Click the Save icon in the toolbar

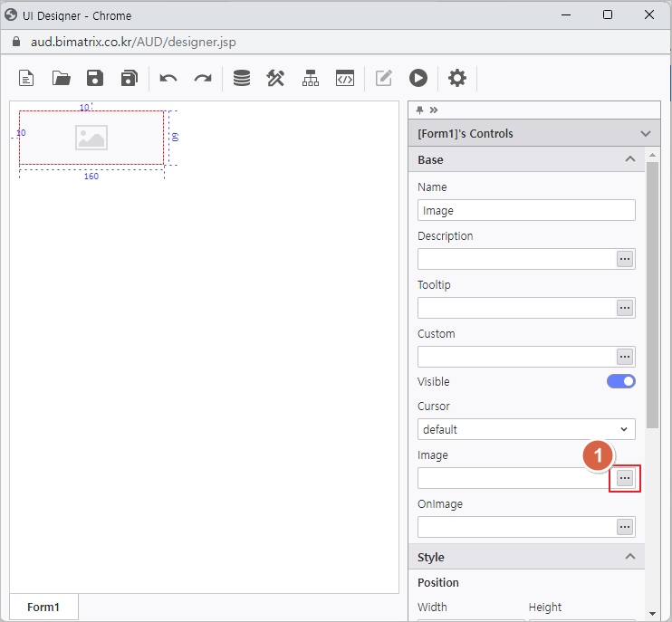click(x=95, y=78)
